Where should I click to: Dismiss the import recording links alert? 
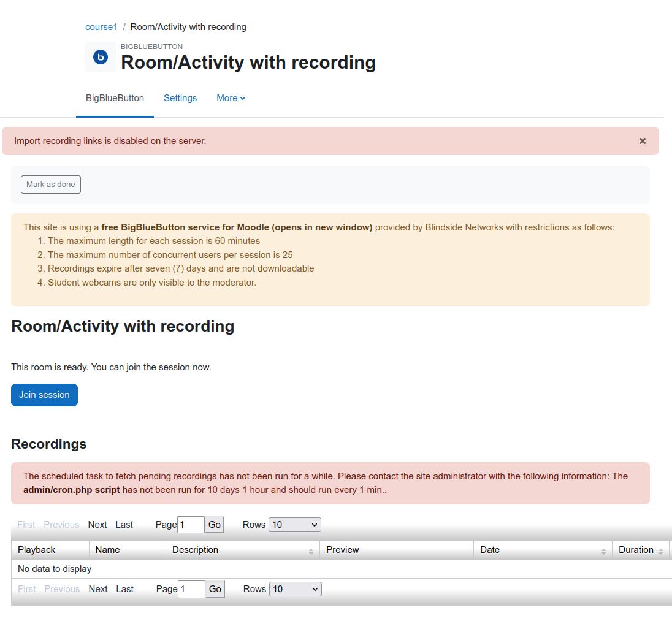point(643,141)
